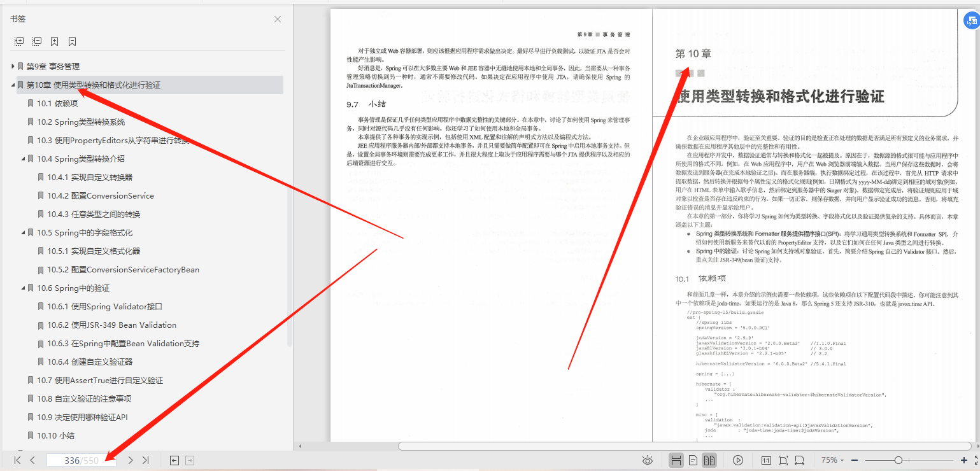Set zoom to actual size 1:1
The width and height of the screenshot is (980, 471).
[x=767, y=460]
